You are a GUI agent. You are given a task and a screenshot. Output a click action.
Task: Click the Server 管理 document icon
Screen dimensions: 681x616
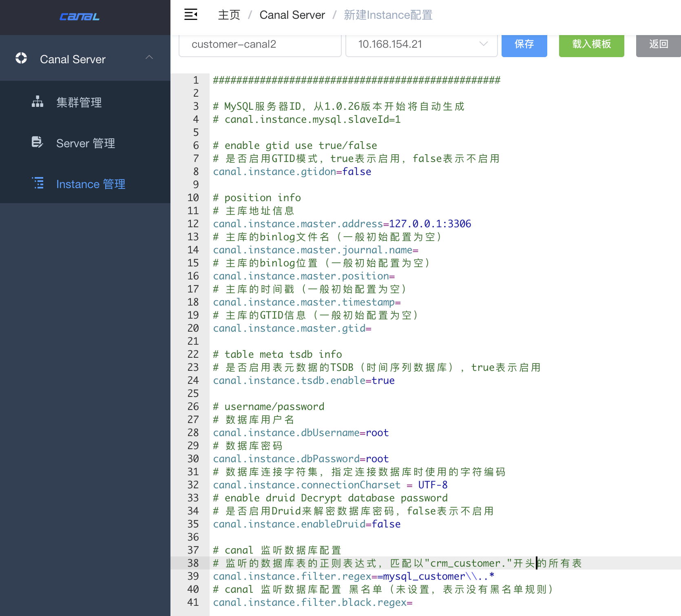click(38, 142)
